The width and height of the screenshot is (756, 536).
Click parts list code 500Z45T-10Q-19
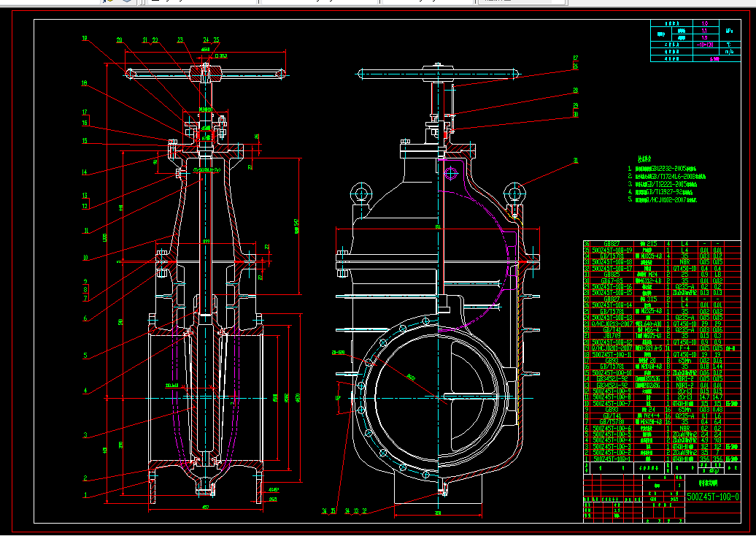[612, 250]
